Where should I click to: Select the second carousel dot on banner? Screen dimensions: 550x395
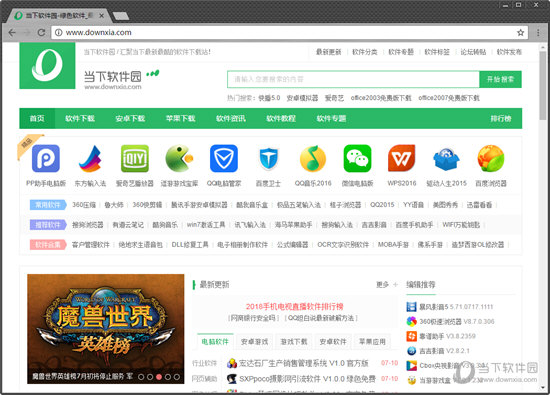click(x=150, y=377)
